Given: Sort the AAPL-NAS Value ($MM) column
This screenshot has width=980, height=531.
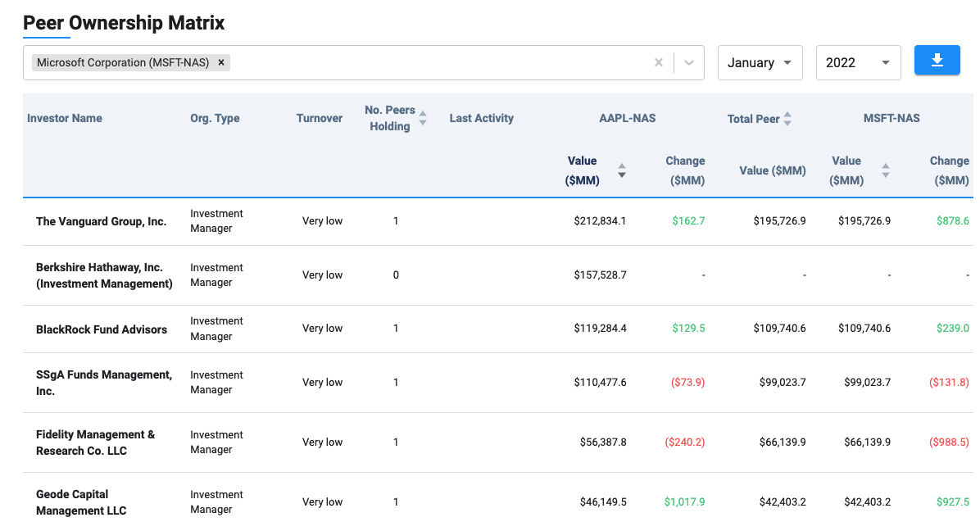Looking at the screenshot, I should click(621, 169).
